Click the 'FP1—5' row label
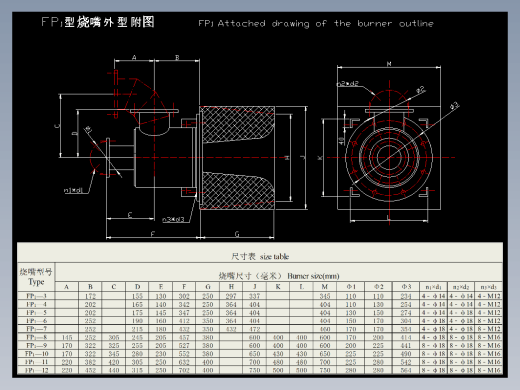Viewport: 520px width, 390px height. [37, 313]
